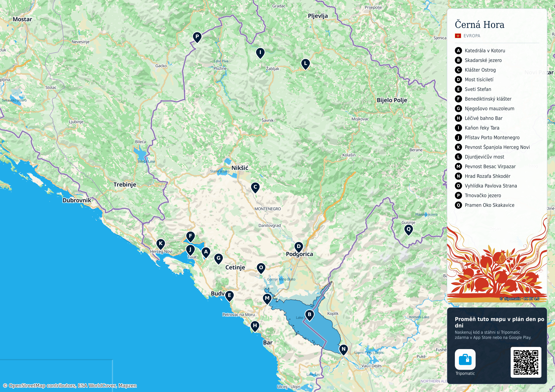Select legend entry Pevnost Besac Virpazar
555x392 pixels.
[490, 167]
